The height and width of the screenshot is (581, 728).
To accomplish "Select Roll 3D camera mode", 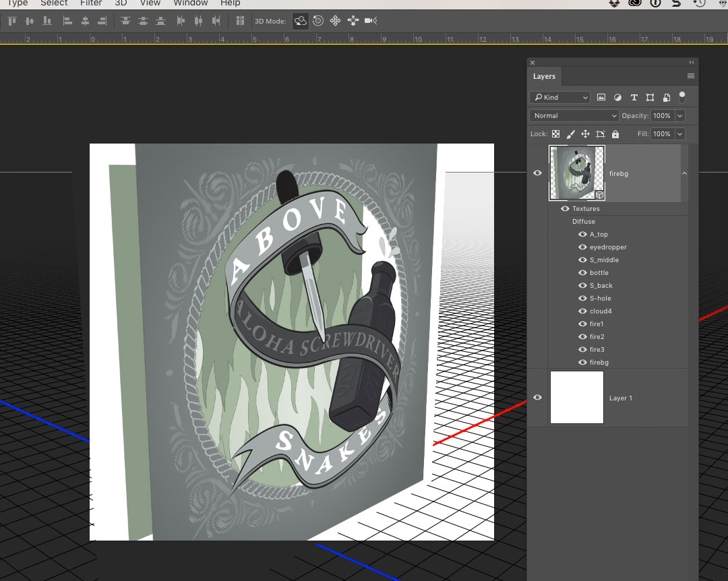I will (318, 21).
